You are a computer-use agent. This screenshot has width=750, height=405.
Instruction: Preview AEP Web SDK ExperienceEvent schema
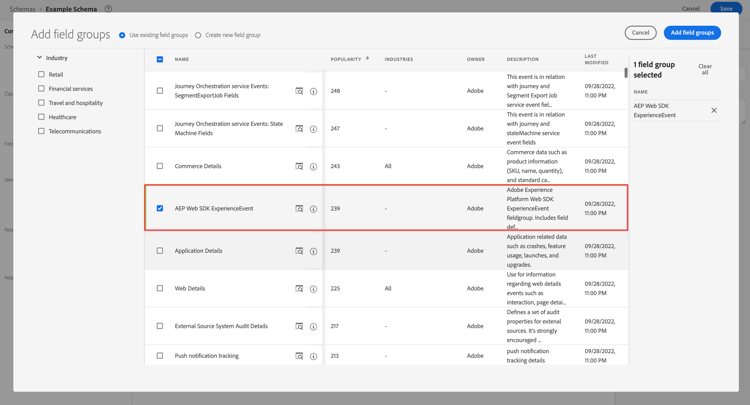(x=299, y=209)
